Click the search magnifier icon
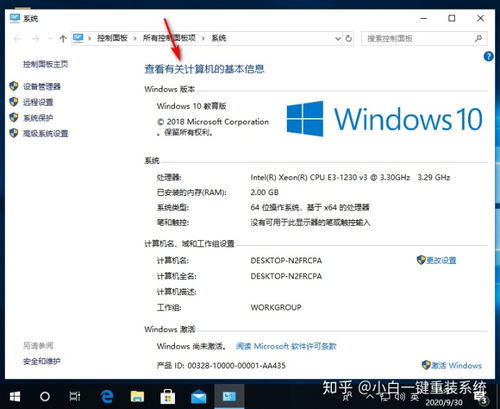Image resolution: width=500 pixels, height=409 pixels. click(478, 38)
